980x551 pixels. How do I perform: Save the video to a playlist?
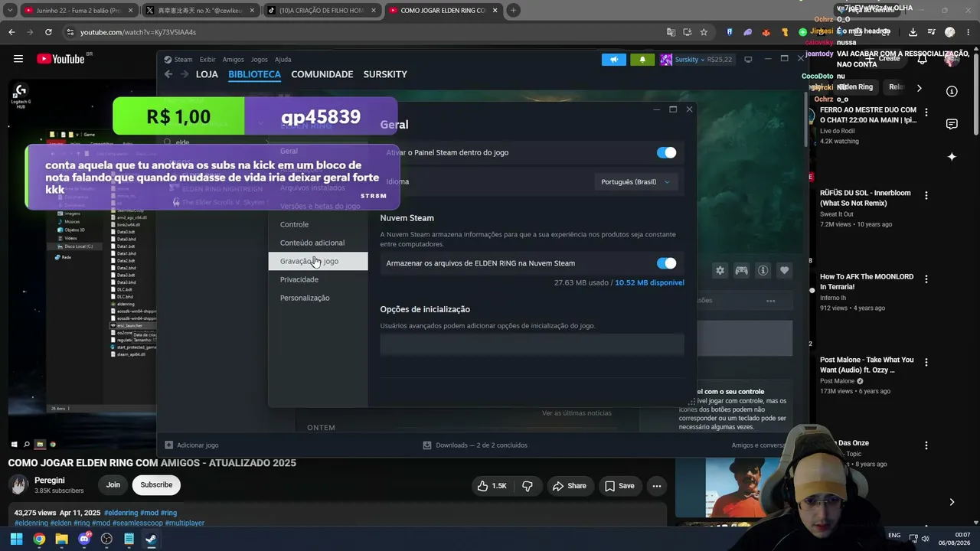pos(619,486)
